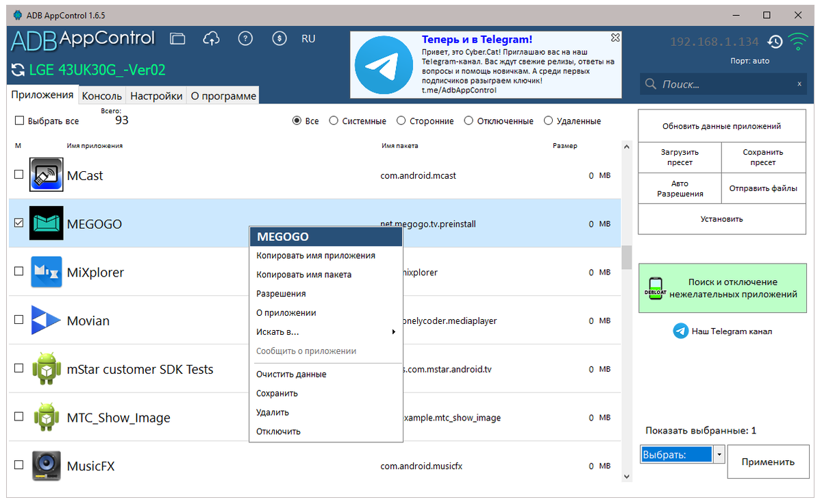Viewport: 822px width, 504px height.
Task: Choose Сохранить in the context menu
Action: 326,394
